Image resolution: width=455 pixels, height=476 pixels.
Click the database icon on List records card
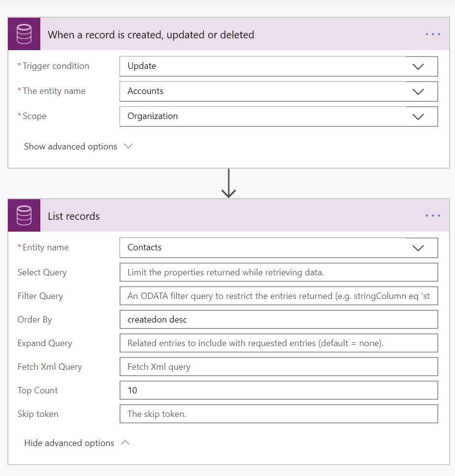(x=24, y=215)
